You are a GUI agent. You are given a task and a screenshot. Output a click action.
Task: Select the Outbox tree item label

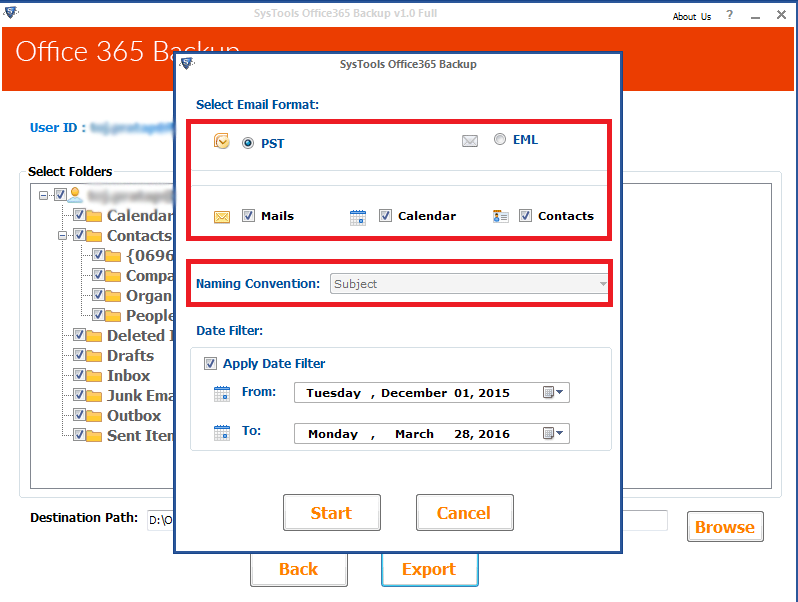[x=134, y=415]
